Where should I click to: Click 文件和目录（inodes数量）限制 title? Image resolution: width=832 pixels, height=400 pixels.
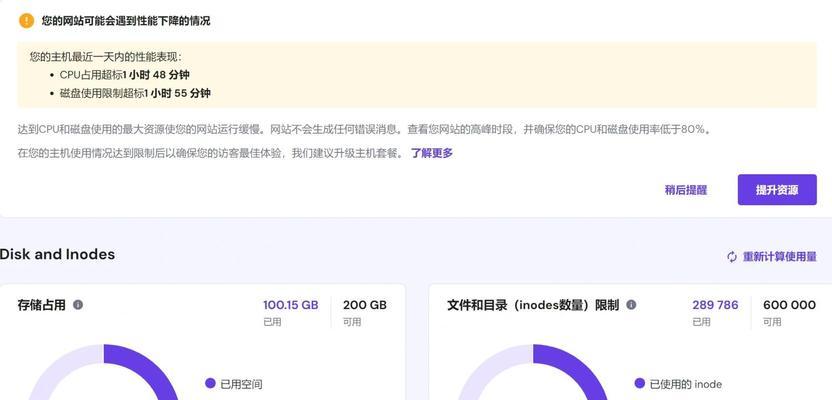point(533,305)
